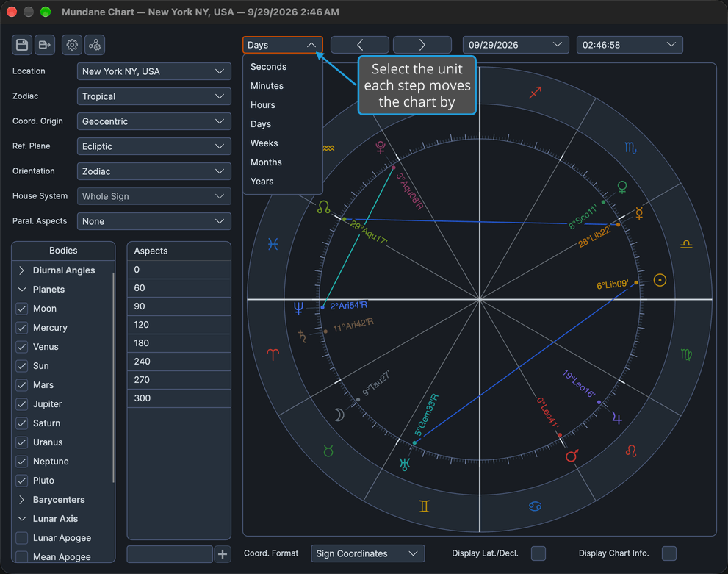Uncheck the Jupiter checkbox

coord(22,404)
